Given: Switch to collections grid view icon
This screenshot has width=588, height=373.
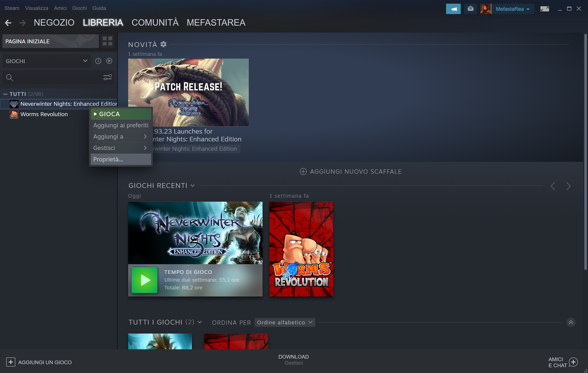Looking at the screenshot, I should pyautogui.click(x=107, y=41).
